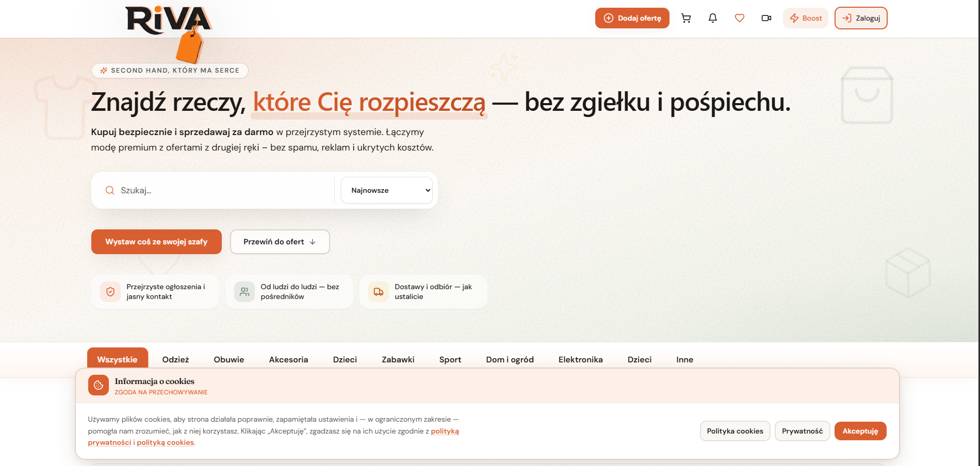Select the Akcesoria category tab
This screenshot has height=466, width=980.
click(x=289, y=359)
